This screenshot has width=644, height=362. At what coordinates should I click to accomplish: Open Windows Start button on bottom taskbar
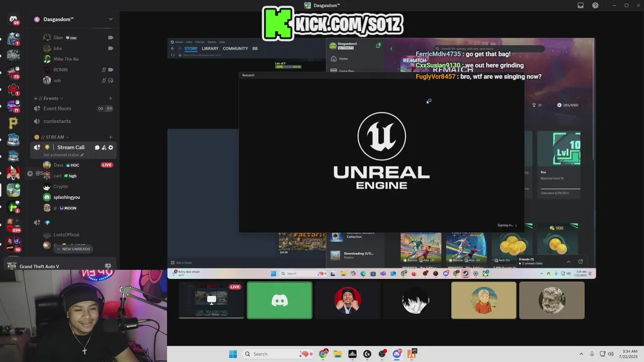(x=233, y=354)
